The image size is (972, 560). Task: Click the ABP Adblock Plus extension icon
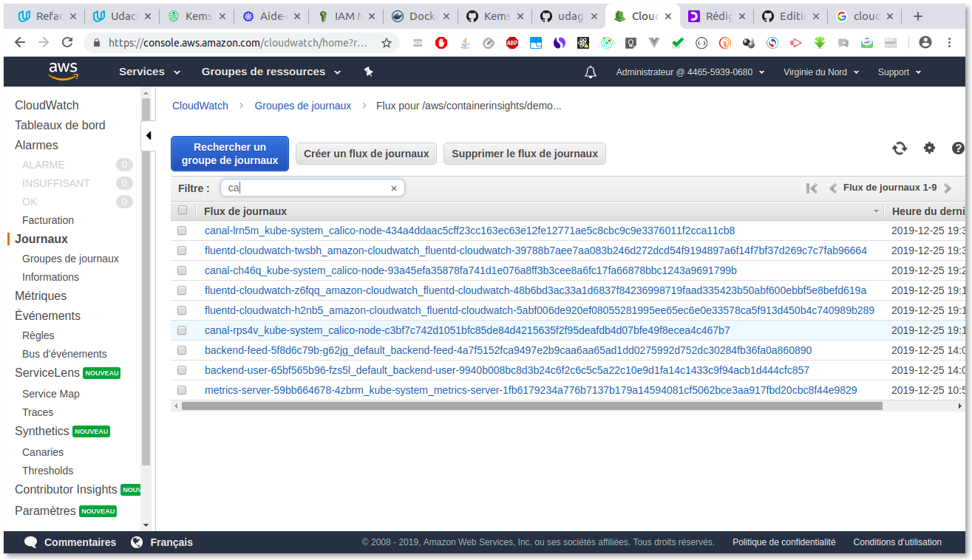tap(512, 43)
